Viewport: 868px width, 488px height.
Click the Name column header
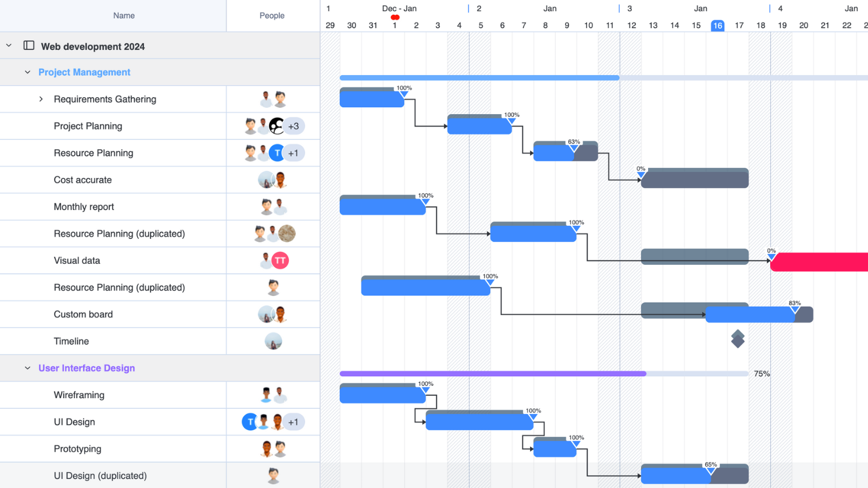click(124, 16)
